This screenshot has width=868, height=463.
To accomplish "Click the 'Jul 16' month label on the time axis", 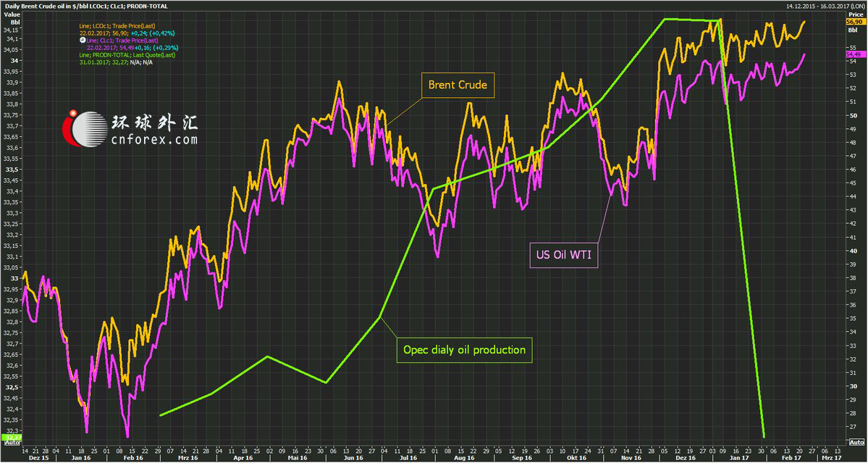I will coord(407,459).
